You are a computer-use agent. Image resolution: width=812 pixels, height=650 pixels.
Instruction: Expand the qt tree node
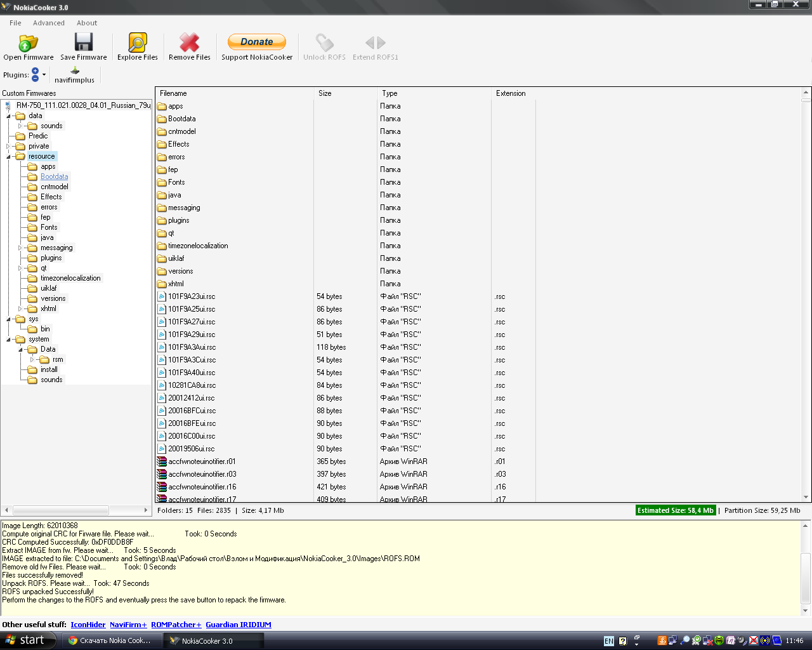[x=20, y=269]
